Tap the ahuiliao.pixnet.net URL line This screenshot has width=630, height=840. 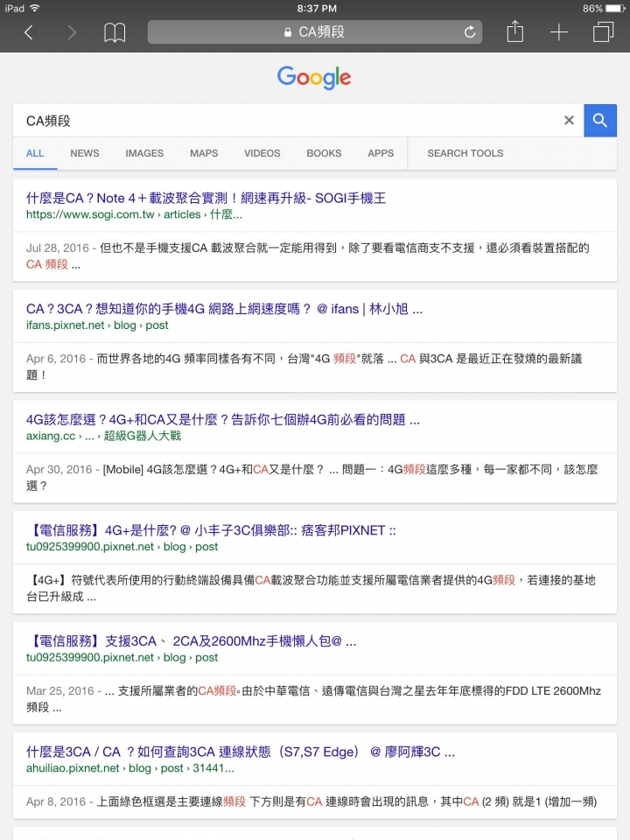pyautogui.click(x=129, y=768)
